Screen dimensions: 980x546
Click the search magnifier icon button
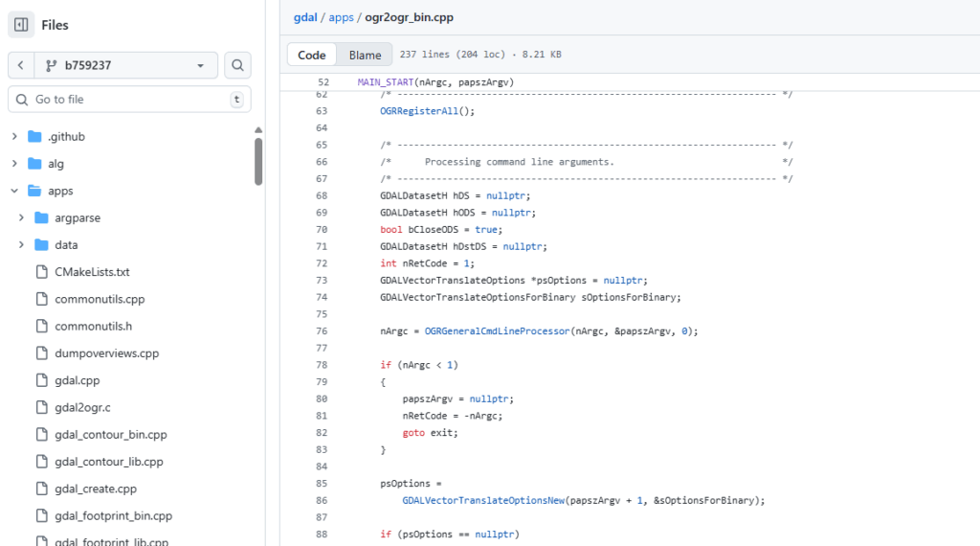(x=237, y=65)
